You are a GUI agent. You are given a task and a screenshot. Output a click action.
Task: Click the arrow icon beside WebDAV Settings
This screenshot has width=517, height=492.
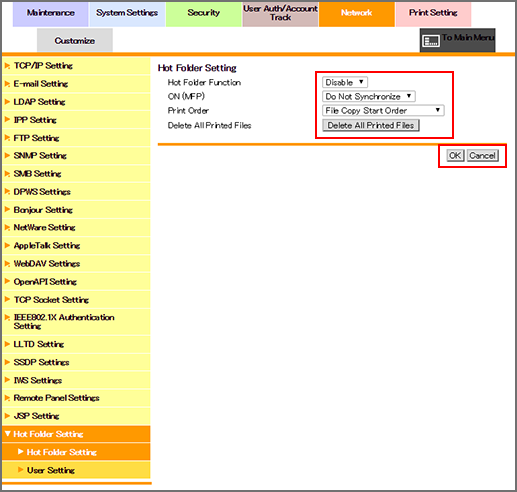coord(7,263)
